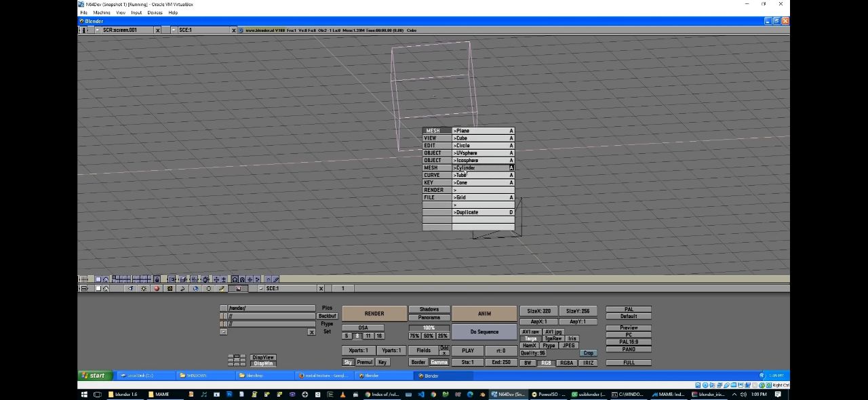868x400 pixels.
Task: Select the display buttons icon
Action: tap(239, 288)
